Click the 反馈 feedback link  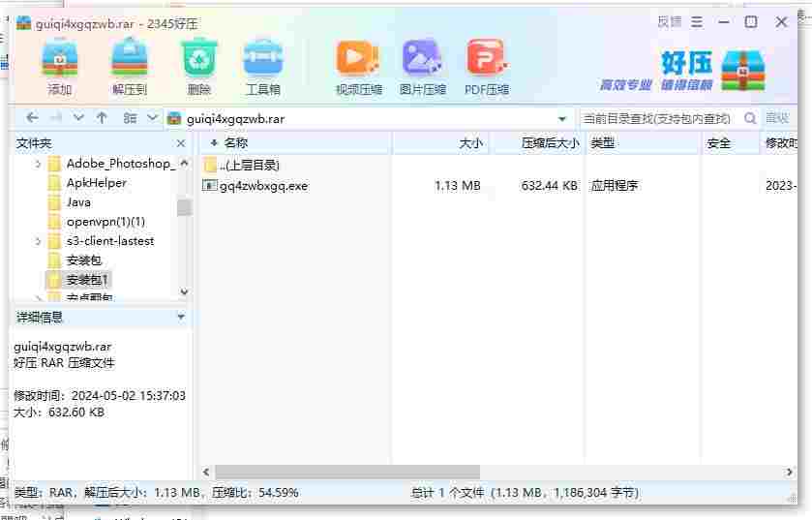click(669, 22)
